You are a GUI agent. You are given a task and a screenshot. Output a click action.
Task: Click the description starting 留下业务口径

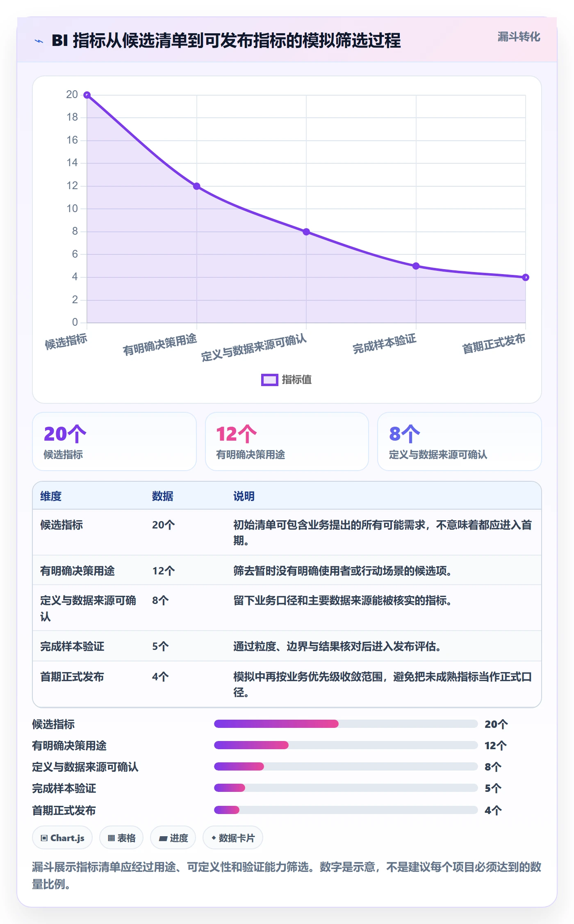[343, 600]
